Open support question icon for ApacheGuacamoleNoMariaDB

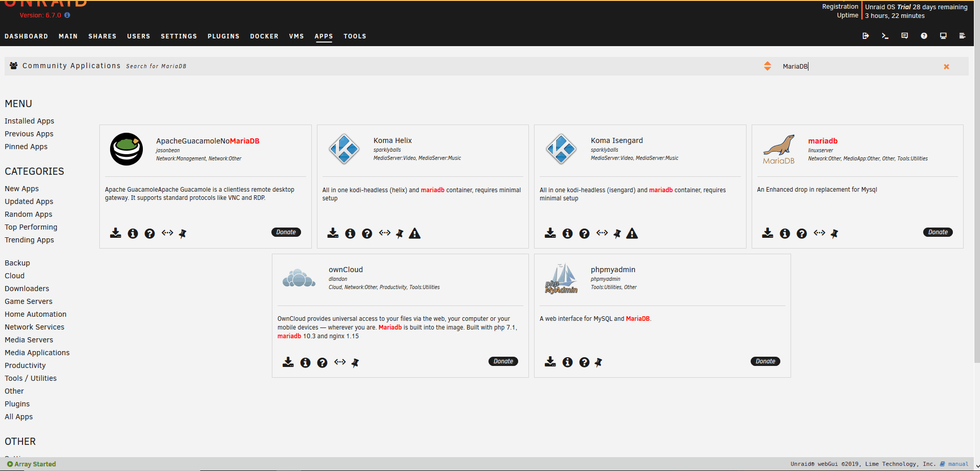[x=150, y=234]
